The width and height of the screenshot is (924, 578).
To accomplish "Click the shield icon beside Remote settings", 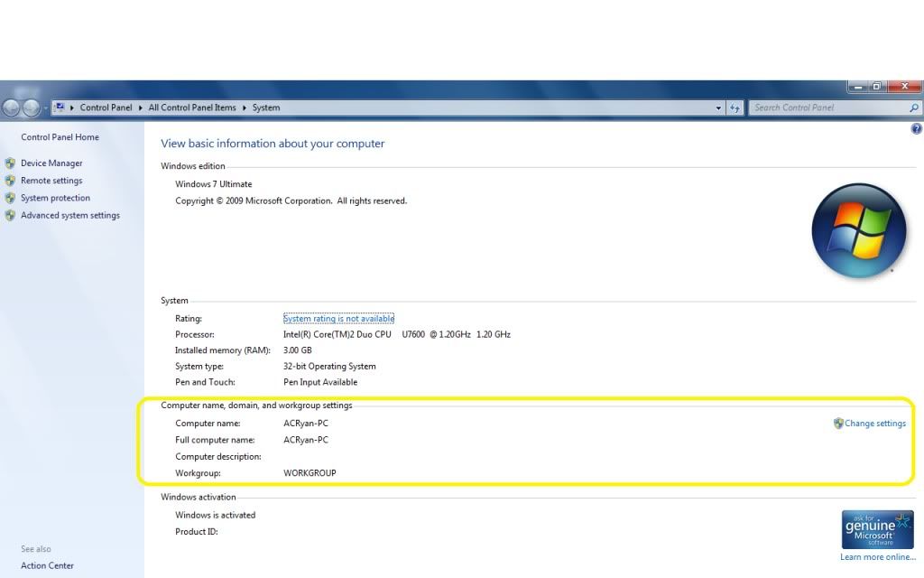I will (x=10, y=181).
